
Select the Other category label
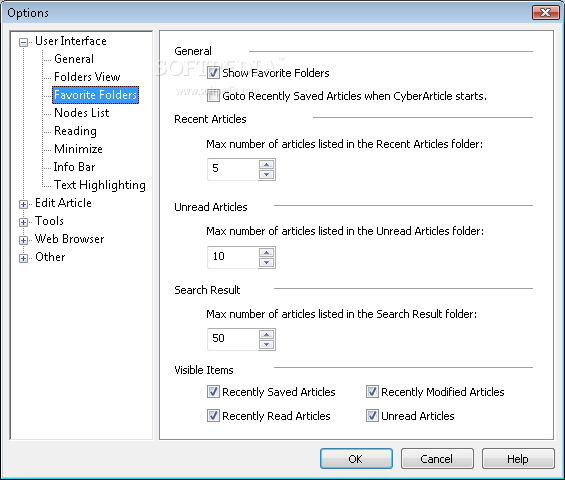pyautogui.click(x=50, y=257)
